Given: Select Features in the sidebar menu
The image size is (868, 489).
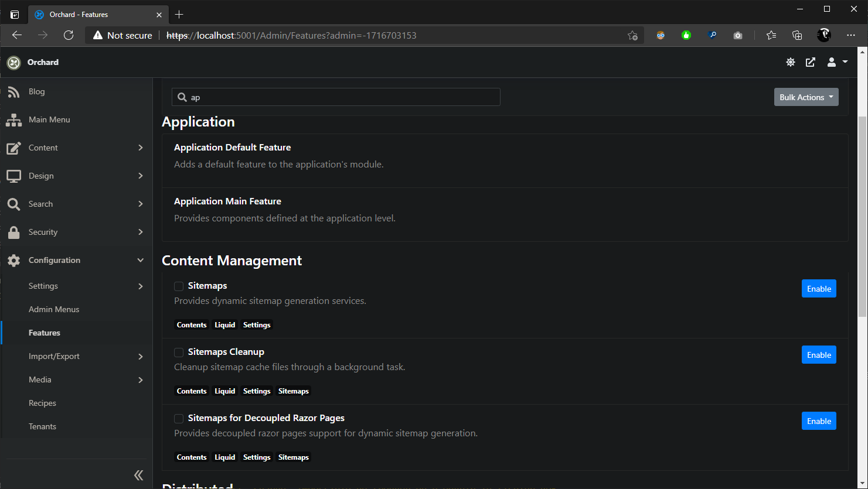Looking at the screenshot, I should tap(44, 333).
